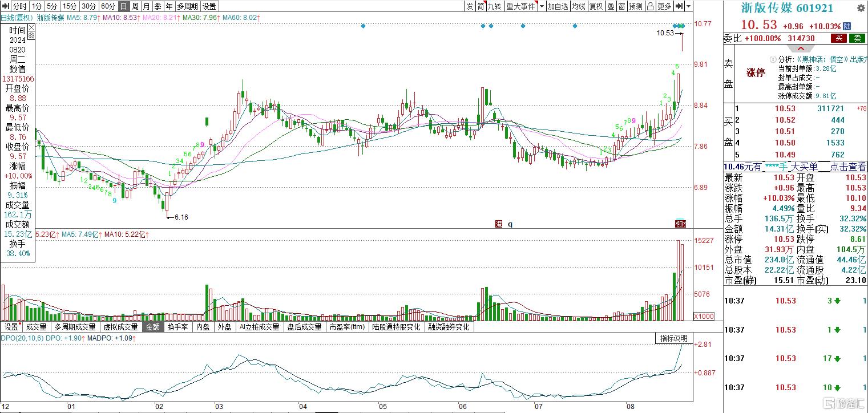The image size is (868, 413).
Task: Click the red marker at chart bottom-right
Action: (x=680, y=224)
